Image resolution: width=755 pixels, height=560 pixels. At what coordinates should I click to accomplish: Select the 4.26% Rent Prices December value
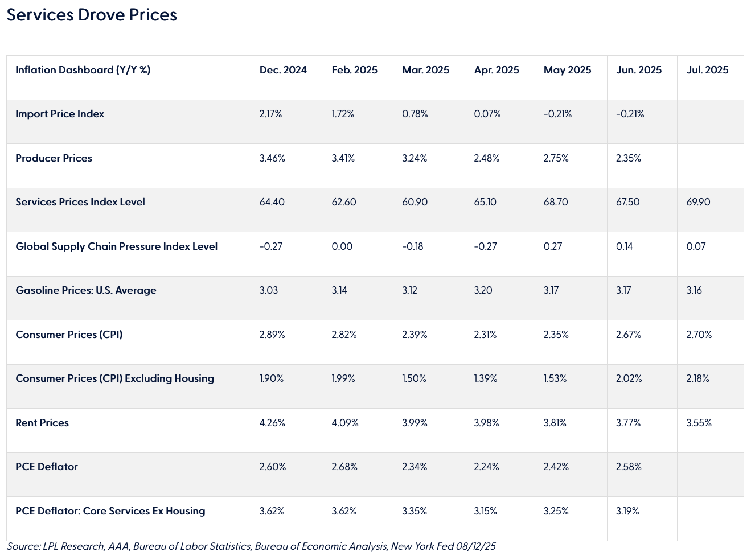tap(272, 423)
